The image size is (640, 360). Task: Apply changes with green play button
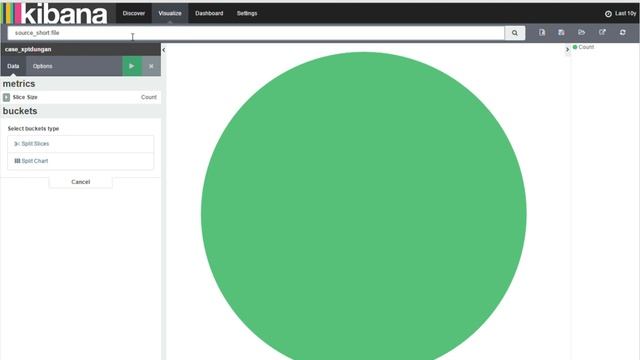(x=132, y=66)
